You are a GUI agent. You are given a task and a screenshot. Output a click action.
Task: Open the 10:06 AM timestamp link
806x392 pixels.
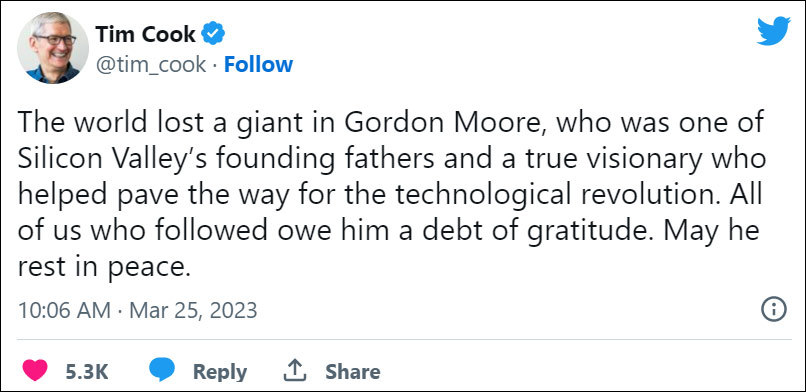pyautogui.click(x=64, y=310)
